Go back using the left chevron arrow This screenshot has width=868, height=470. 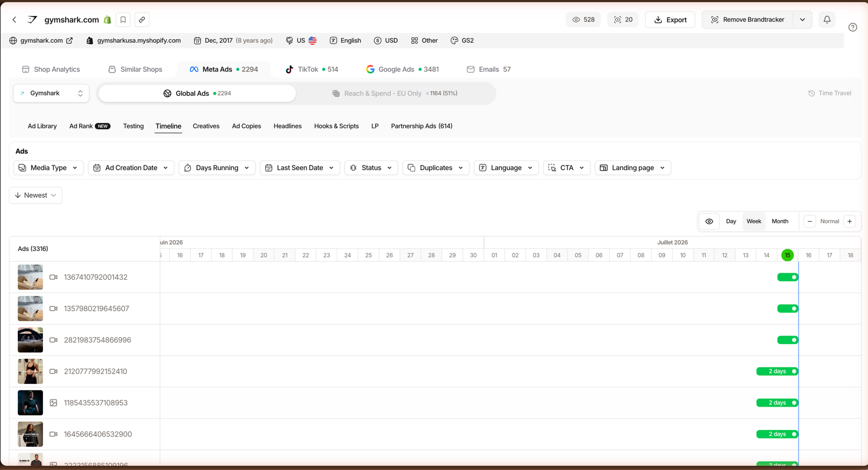[x=15, y=20]
